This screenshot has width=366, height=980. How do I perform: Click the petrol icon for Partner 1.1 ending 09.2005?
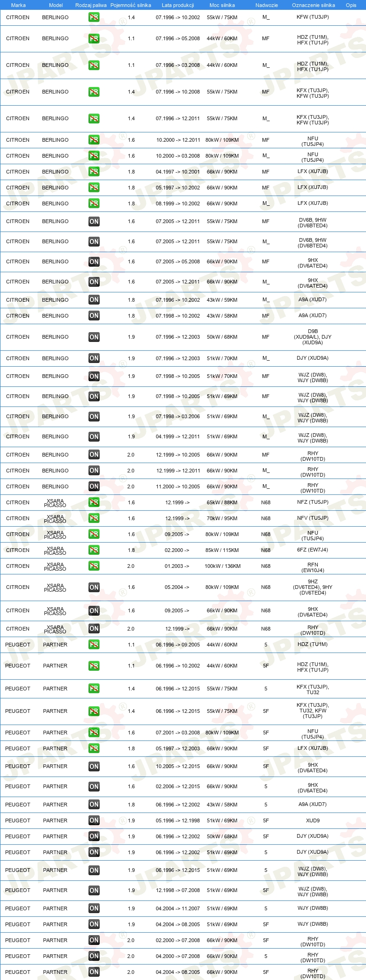(94, 645)
